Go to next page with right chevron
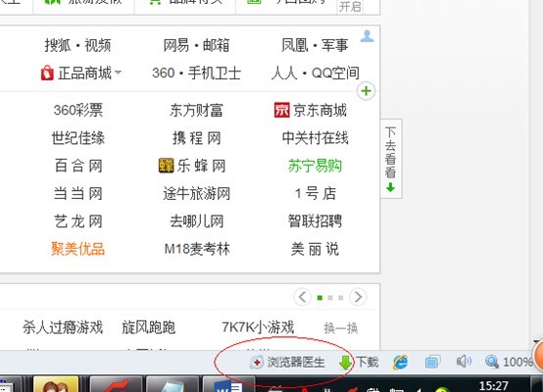This screenshot has width=543, height=392. click(x=358, y=297)
